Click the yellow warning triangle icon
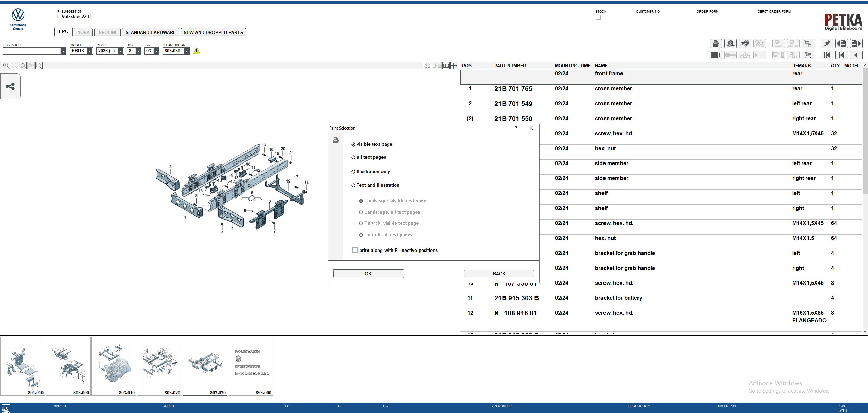This screenshot has width=868, height=413. point(197,51)
